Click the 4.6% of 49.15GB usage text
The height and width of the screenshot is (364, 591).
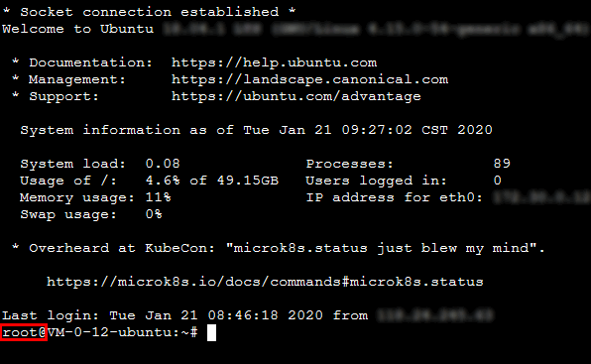(212, 181)
